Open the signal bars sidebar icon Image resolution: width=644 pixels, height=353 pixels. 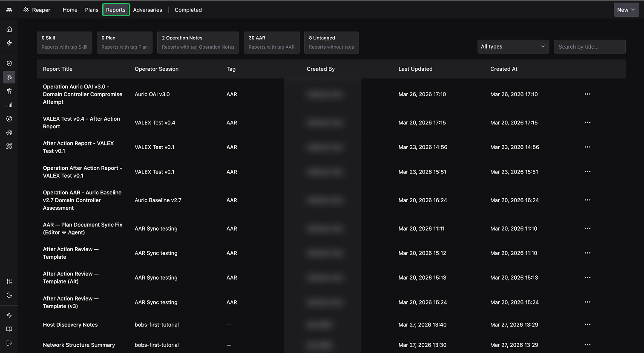click(x=9, y=105)
